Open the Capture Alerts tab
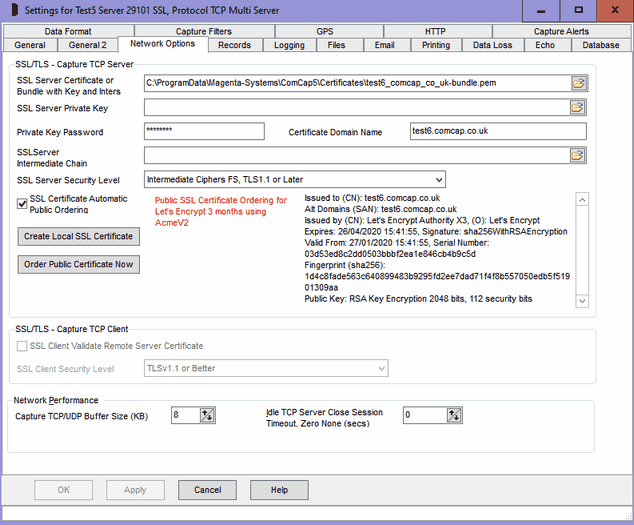The width and height of the screenshot is (634, 525). coord(561,32)
